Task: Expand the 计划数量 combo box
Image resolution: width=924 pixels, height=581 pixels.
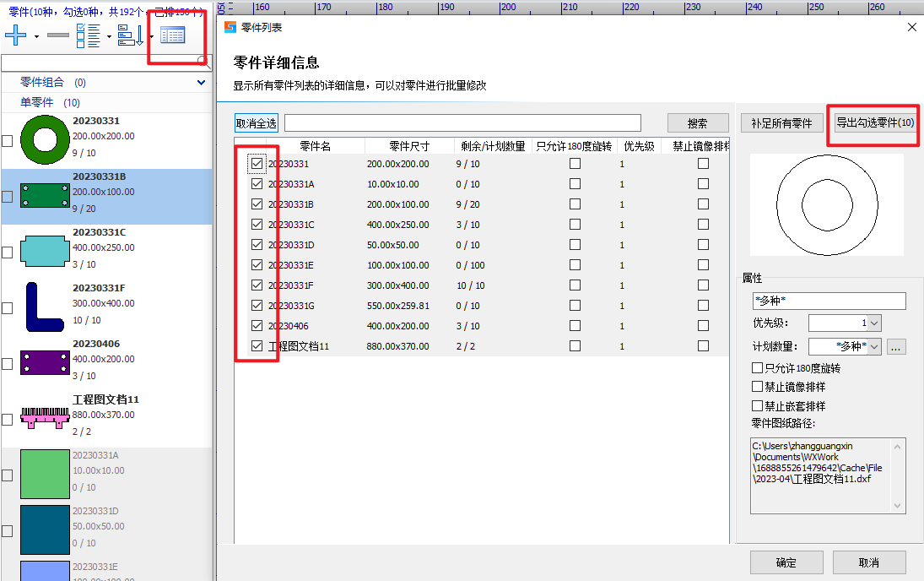Action: (873, 347)
